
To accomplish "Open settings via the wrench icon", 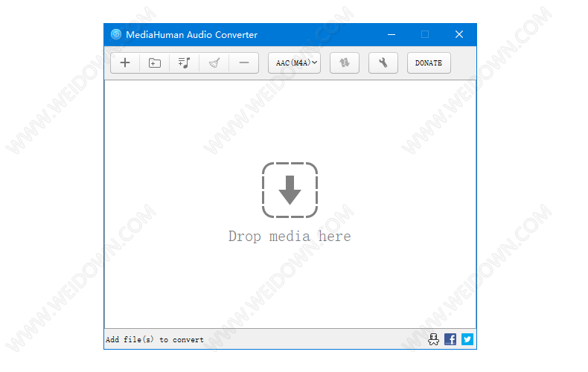I will (383, 62).
